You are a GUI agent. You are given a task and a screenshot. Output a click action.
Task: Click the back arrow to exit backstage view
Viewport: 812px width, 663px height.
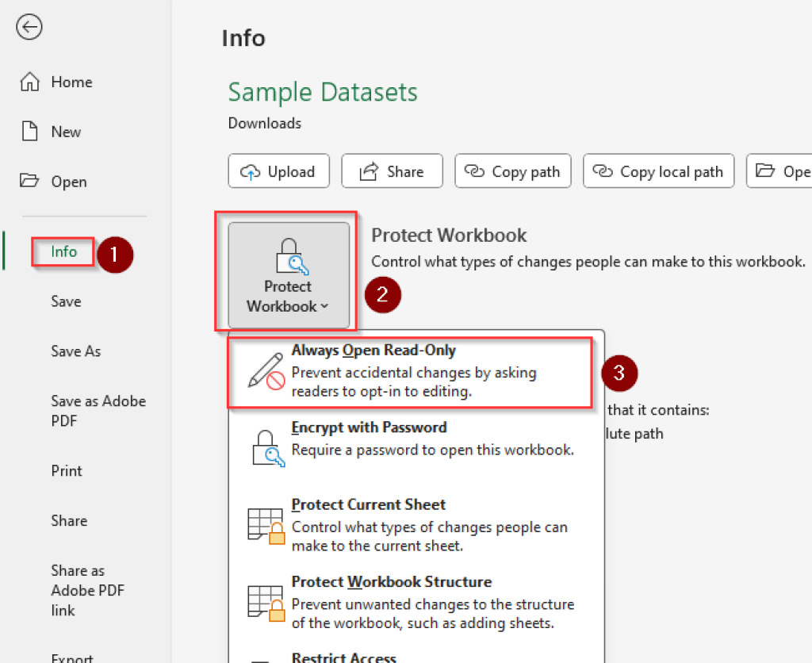pyautogui.click(x=29, y=26)
